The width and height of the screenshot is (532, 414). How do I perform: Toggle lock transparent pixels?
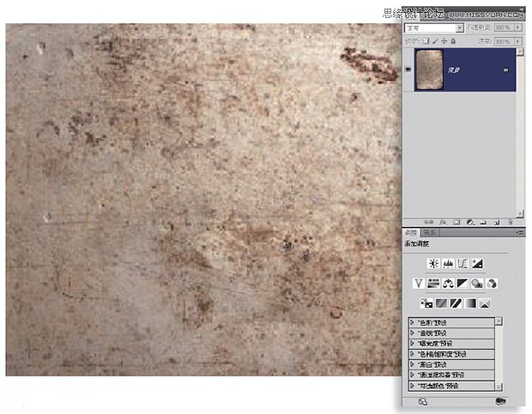pos(426,41)
